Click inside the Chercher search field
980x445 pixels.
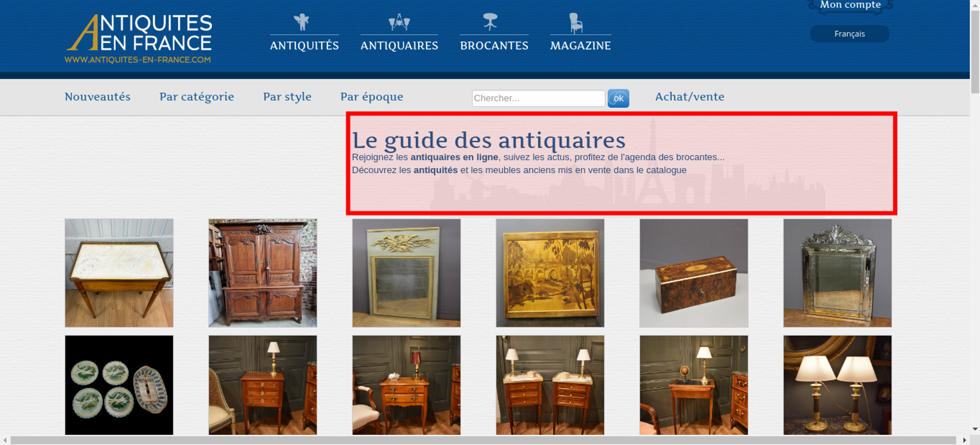pos(539,98)
